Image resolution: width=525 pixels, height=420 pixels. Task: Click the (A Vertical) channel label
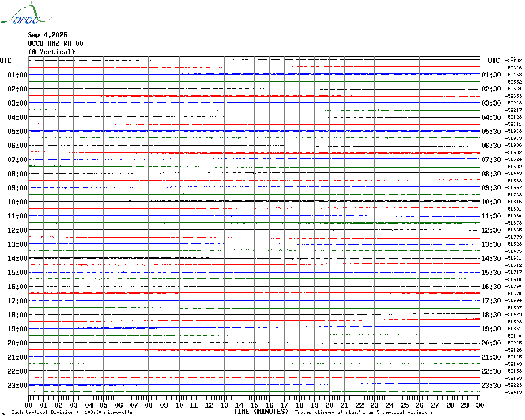click(51, 52)
